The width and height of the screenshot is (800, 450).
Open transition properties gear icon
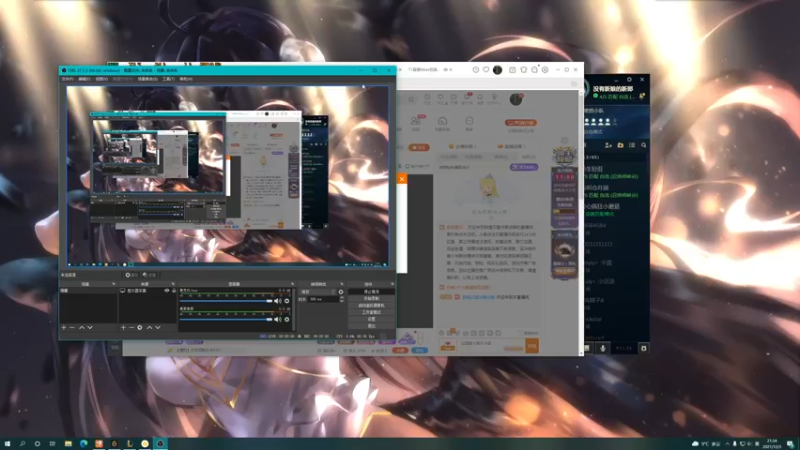341,292
